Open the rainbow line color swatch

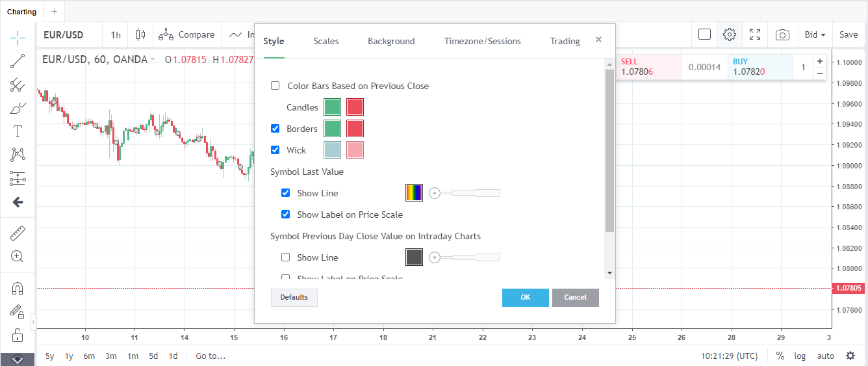(414, 193)
